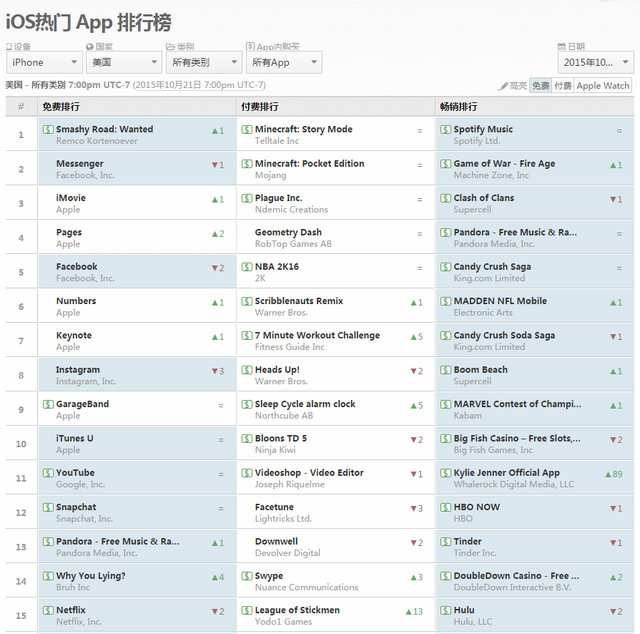Open the 2015年10 date dropdown

596,62
